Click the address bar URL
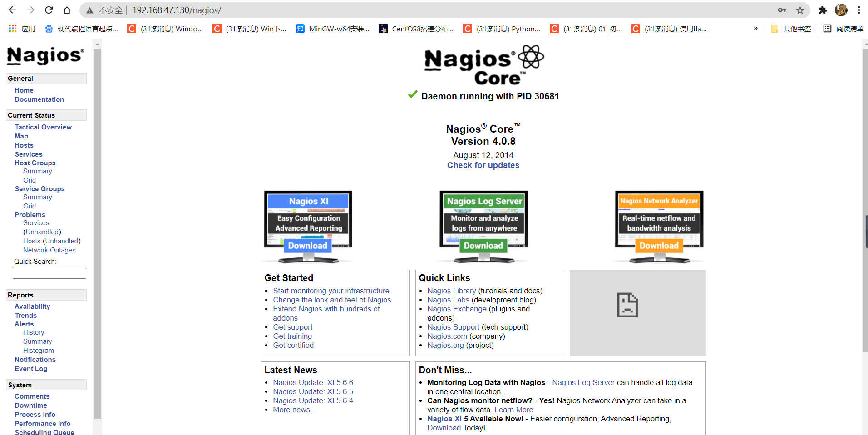This screenshot has width=868, height=435. tap(177, 10)
